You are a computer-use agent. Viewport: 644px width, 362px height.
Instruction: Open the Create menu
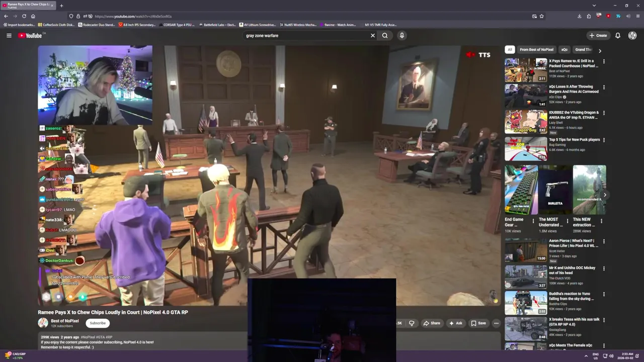(598, 35)
